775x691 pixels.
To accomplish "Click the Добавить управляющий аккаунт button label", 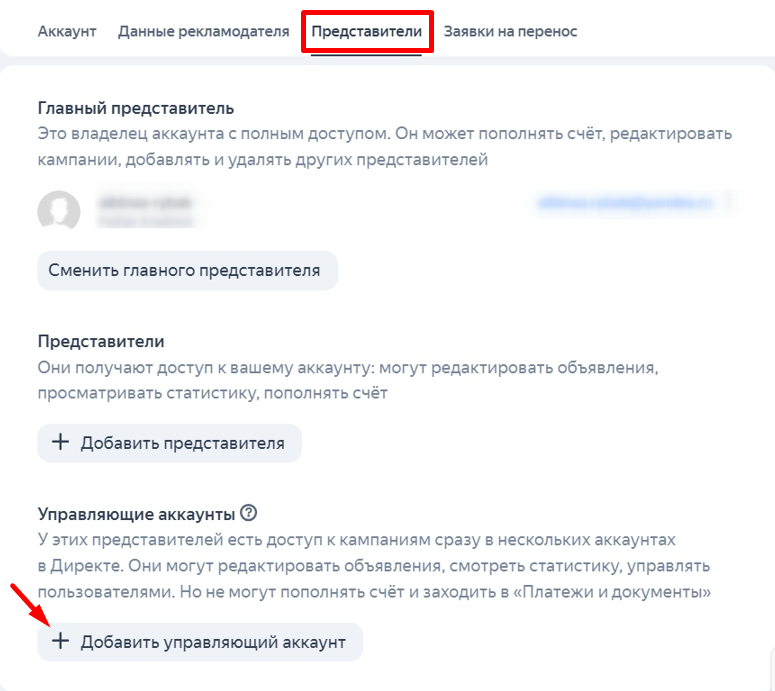I will (213, 642).
